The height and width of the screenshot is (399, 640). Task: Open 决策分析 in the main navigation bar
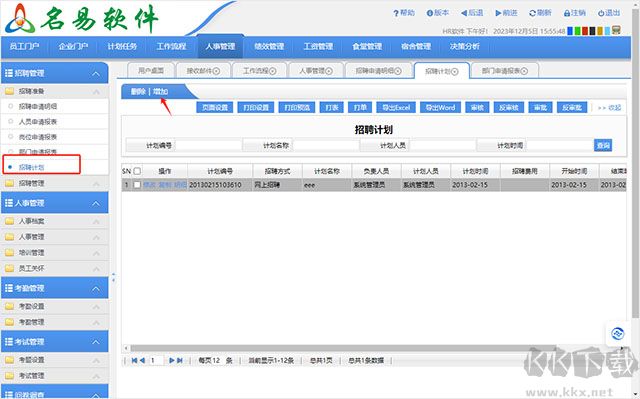[x=464, y=47]
